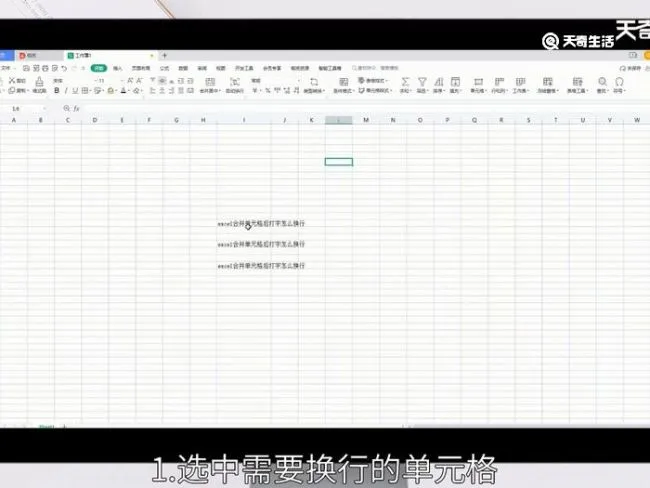Click the name box showing L6
The image size is (650, 488).
click(x=23, y=109)
